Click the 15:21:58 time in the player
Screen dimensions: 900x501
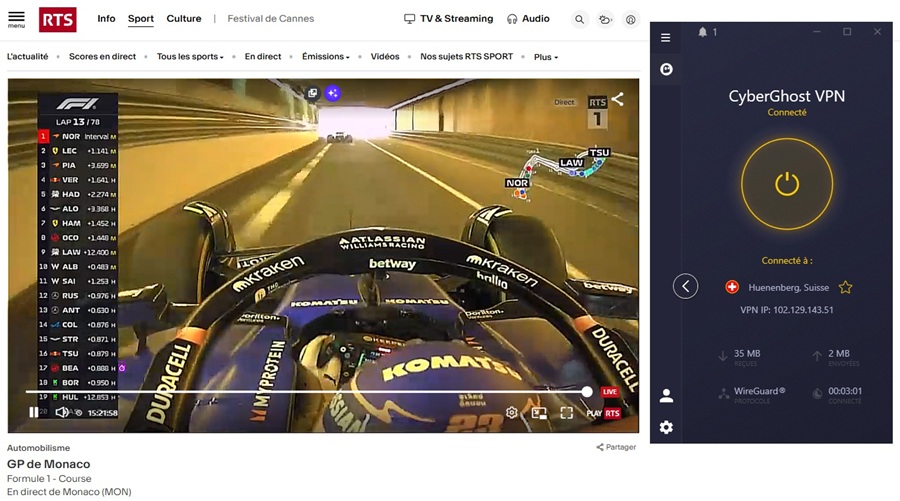pyautogui.click(x=103, y=413)
